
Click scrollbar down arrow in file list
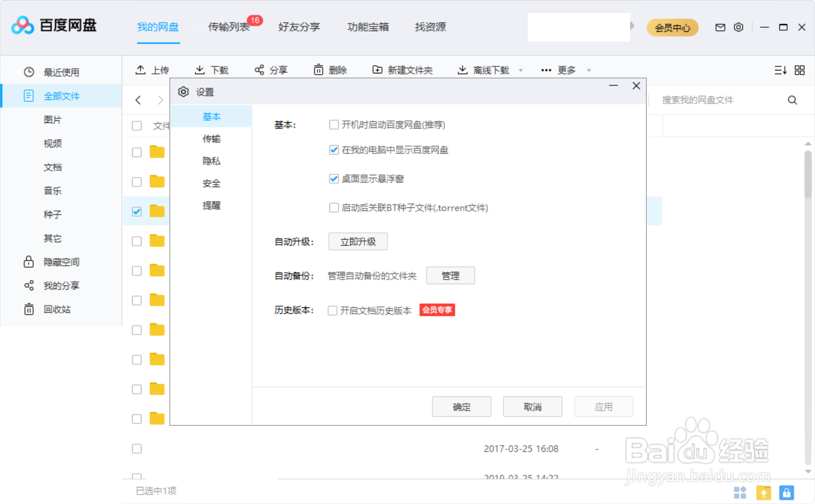click(x=808, y=472)
